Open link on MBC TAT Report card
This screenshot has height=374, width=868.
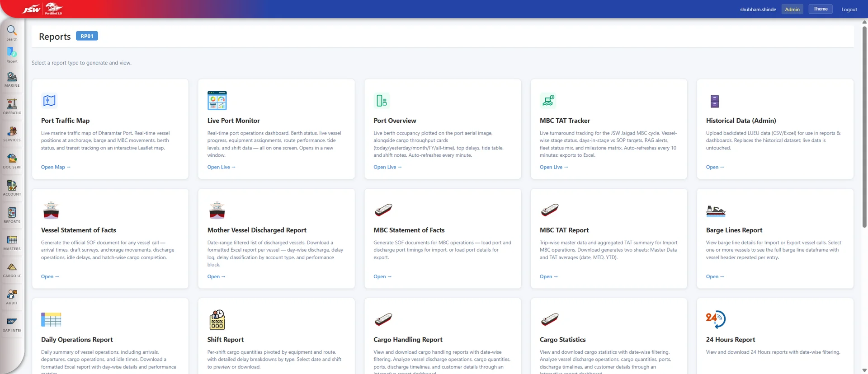pyautogui.click(x=549, y=276)
